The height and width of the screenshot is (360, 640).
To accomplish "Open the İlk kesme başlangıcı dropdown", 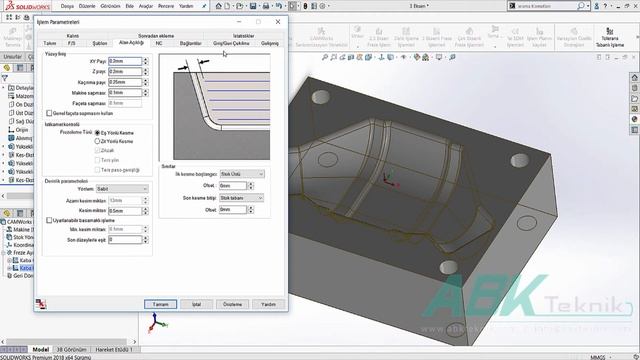I will tap(242, 174).
